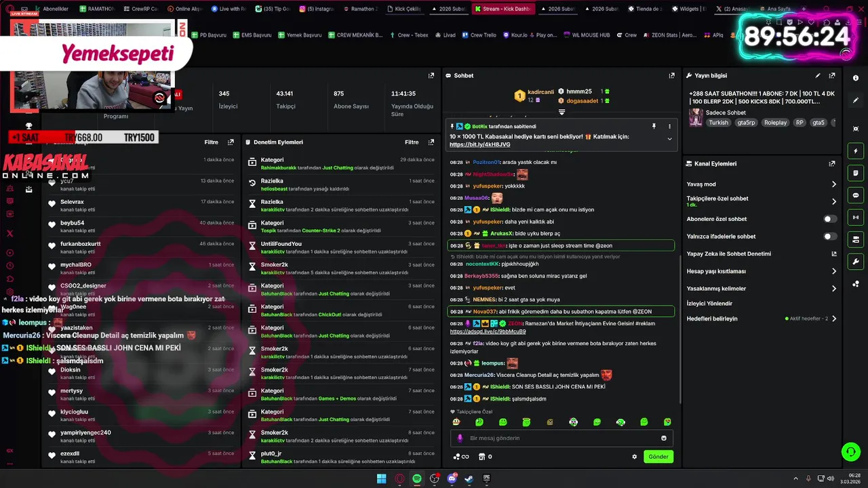Viewport: 868px width, 488px height.
Task: Click the screenshot capture icon in right sidebar
Action: pyautogui.click(x=856, y=129)
